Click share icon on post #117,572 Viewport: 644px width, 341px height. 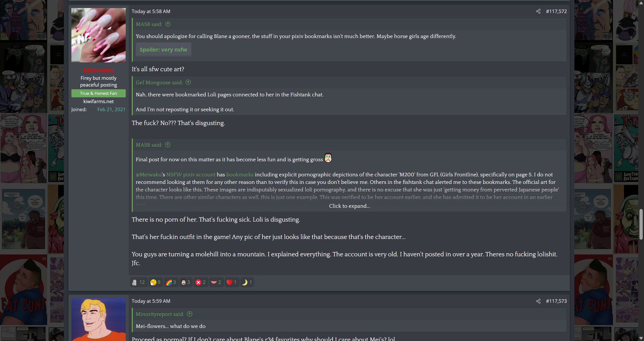(x=538, y=11)
